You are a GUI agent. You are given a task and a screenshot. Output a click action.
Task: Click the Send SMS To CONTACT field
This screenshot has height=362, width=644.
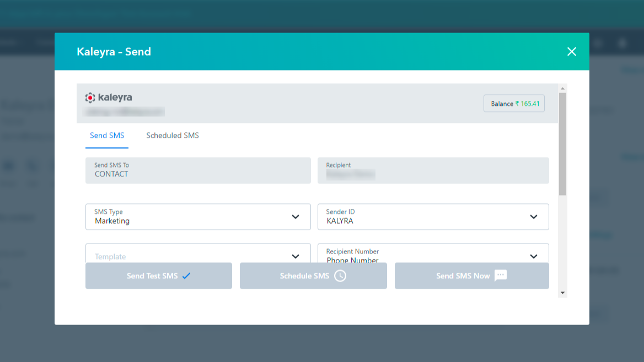198,170
